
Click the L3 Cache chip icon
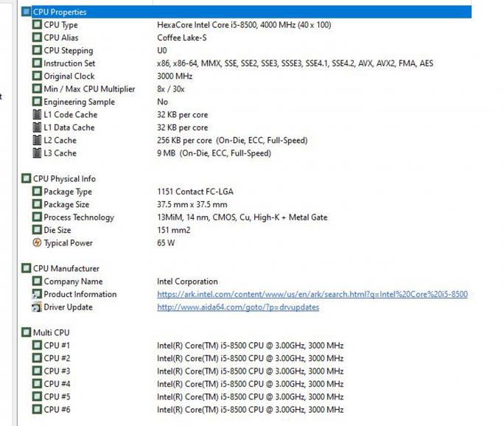(37, 153)
